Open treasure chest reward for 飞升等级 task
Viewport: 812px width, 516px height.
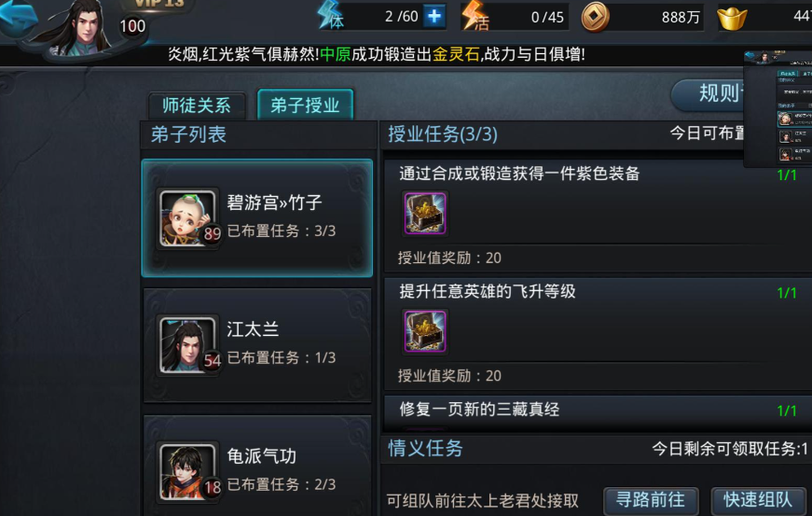click(x=424, y=331)
